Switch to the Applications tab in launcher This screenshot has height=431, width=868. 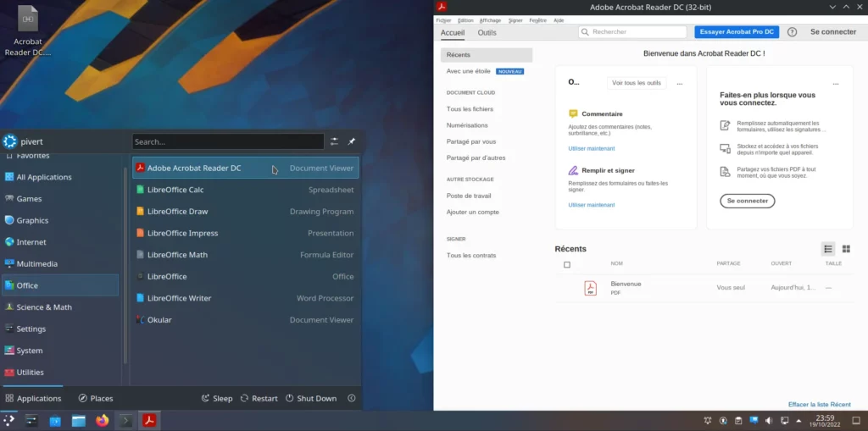click(33, 398)
